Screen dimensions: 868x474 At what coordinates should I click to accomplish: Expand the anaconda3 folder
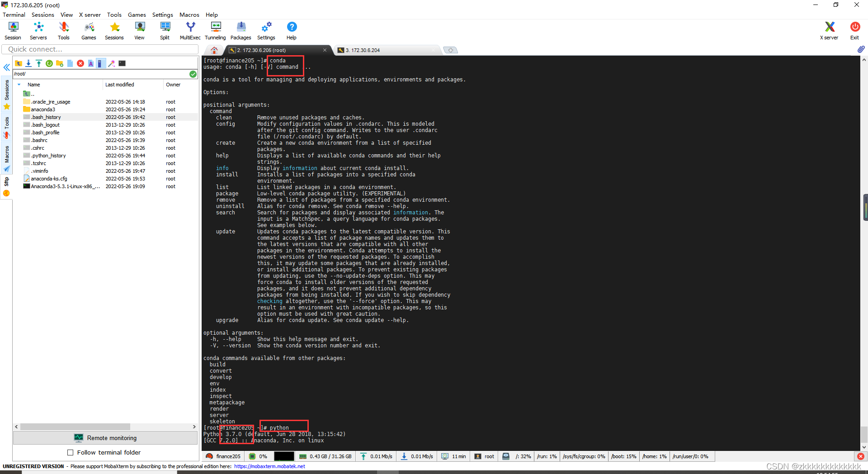coord(44,109)
